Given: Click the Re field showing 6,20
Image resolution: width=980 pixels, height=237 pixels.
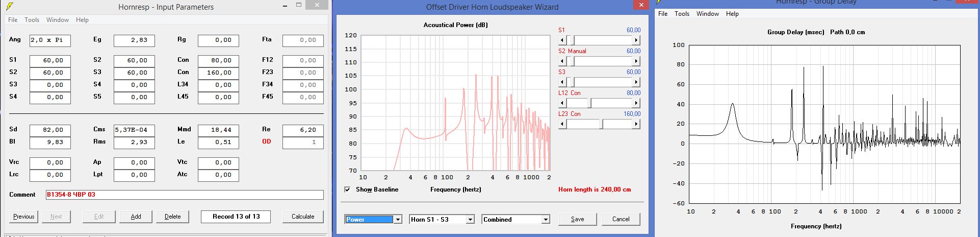Looking at the screenshot, I should click(x=303, y=130).
